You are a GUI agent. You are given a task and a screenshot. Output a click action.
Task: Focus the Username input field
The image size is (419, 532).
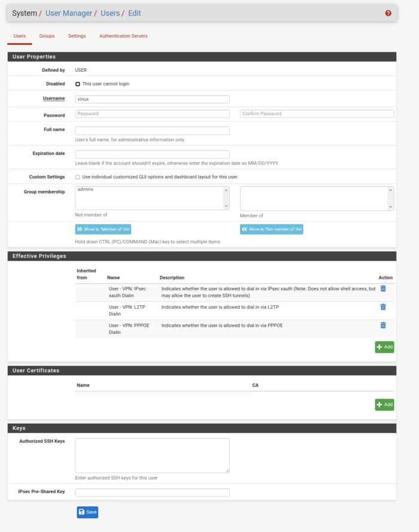[x=152, y=99]
